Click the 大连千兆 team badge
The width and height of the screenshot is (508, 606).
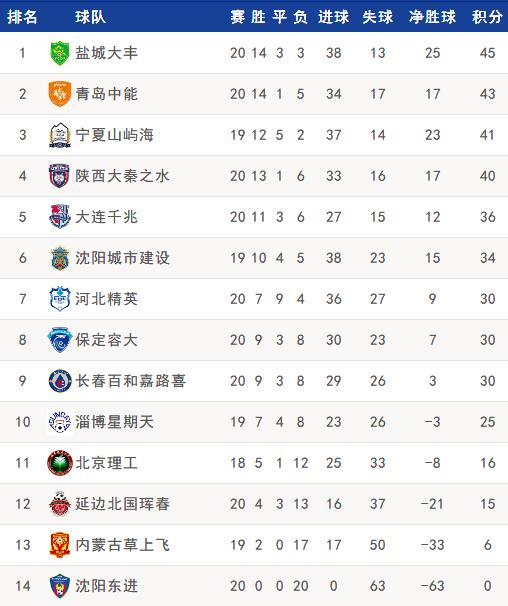(60, 217)
